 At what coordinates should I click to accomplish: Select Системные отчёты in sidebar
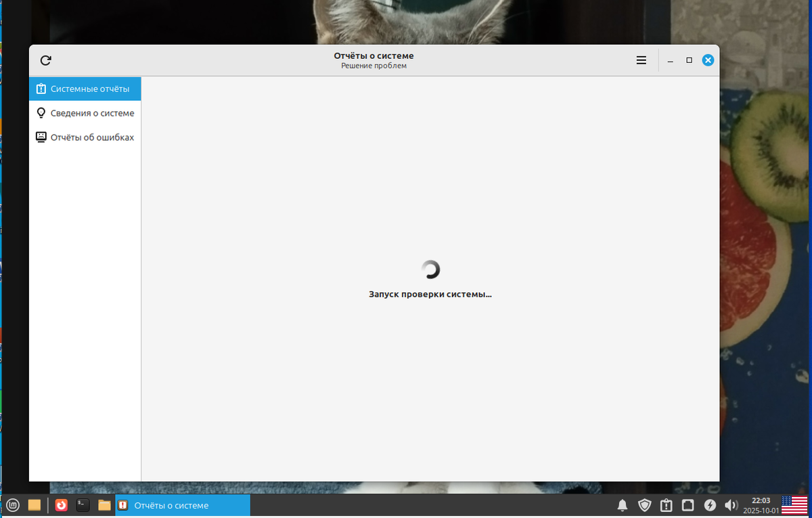point(85,89)
